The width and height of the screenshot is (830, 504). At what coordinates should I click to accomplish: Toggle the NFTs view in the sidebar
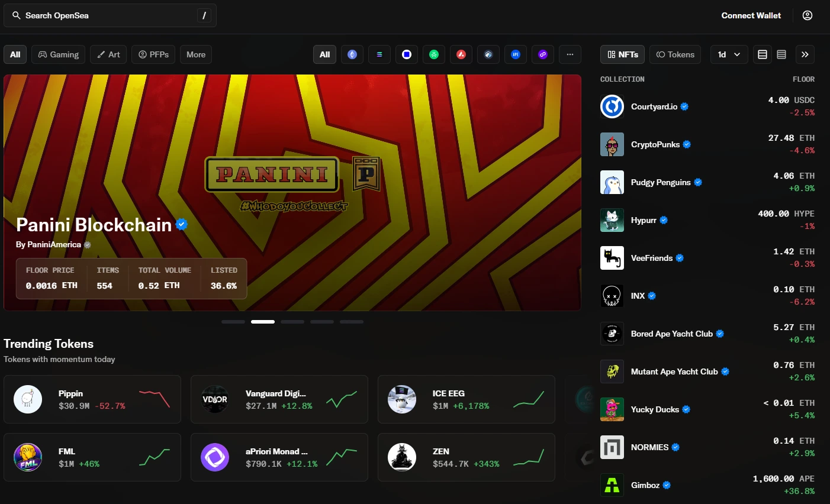point(622,54)
